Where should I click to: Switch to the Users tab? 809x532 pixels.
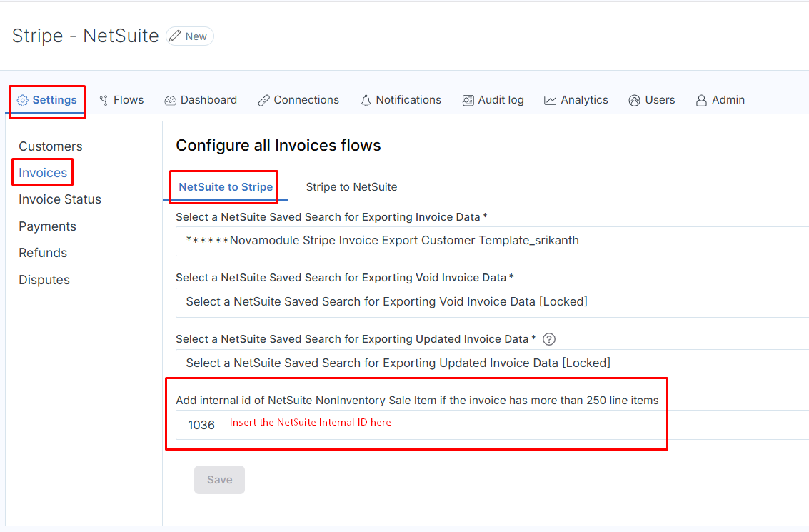pyautogui.click(x=652, y=100)
